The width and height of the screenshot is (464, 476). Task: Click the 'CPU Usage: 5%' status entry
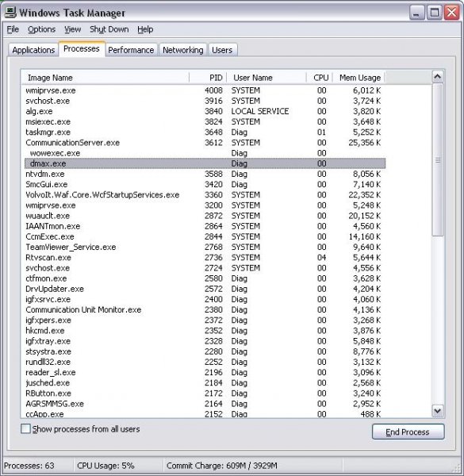pyautogui.click(x=105, y=466)
